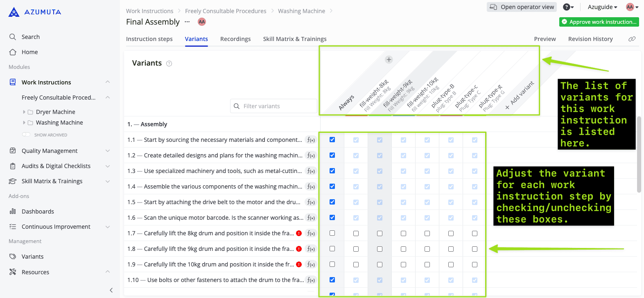The image size is (644, 298).
Task: Uncheck the Always checkbox for step 1.1
Action: click(332, 140)
